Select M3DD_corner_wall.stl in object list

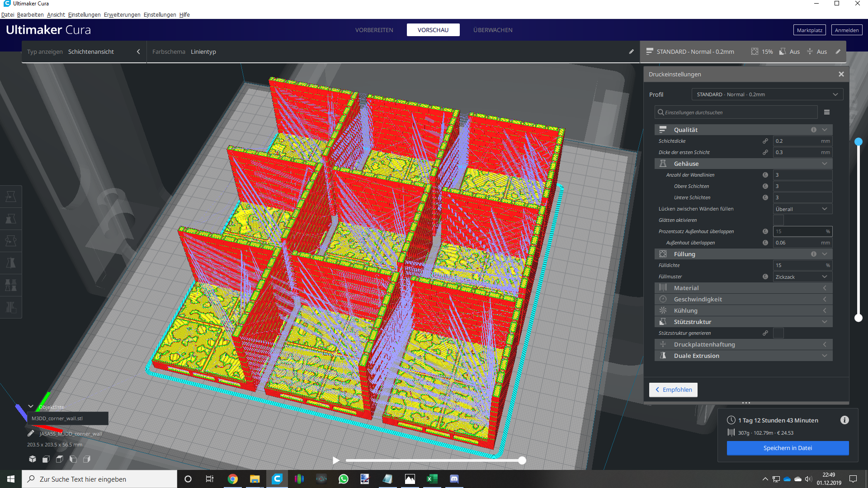(68, 418)
